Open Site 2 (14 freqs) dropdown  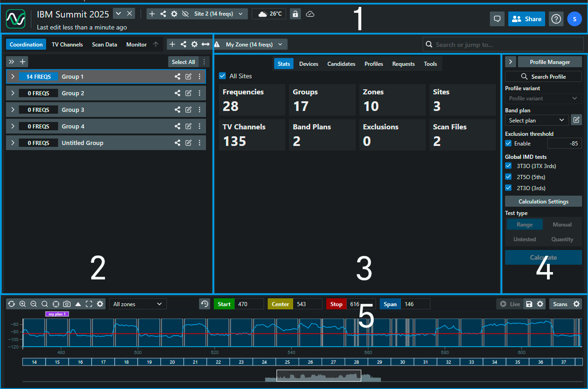pyautogui.click(x=218, y=14)
